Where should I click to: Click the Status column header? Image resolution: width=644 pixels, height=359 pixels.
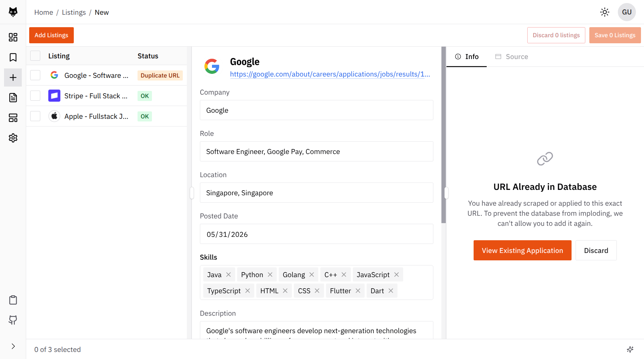point(148,56)
